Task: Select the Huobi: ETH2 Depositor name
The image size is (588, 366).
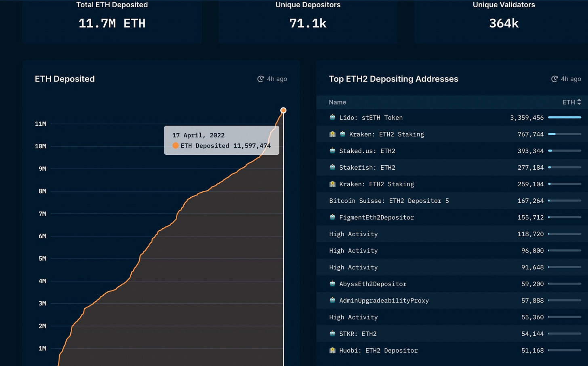Action: point(378,350)
